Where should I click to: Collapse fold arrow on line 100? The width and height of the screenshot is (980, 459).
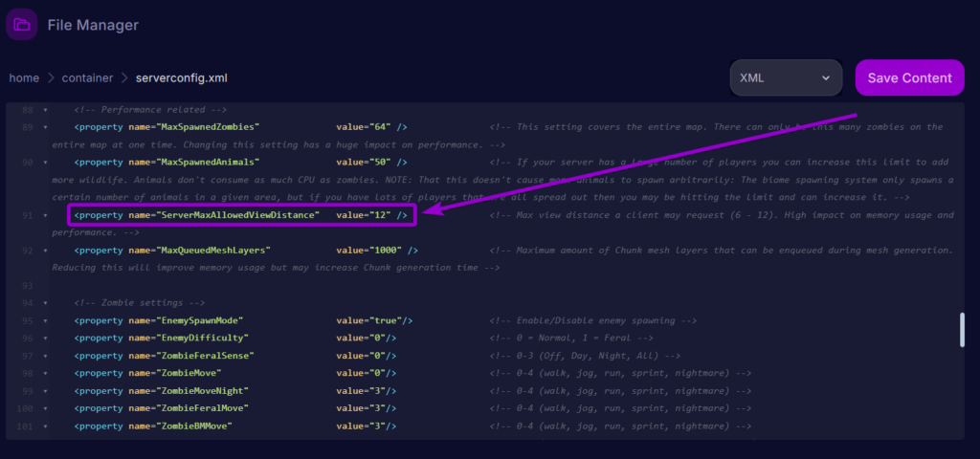(45, 408)
